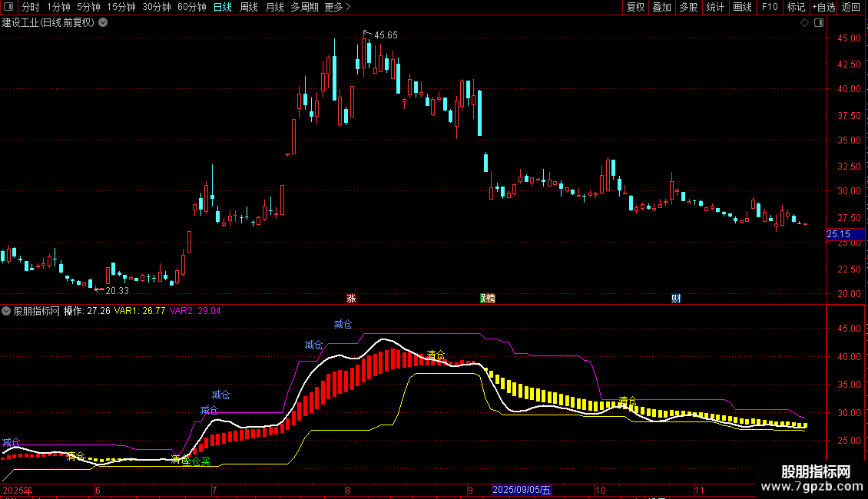Open the 画线 drawing tools
This screenshot has width=868, height=499.
[742, 7]
